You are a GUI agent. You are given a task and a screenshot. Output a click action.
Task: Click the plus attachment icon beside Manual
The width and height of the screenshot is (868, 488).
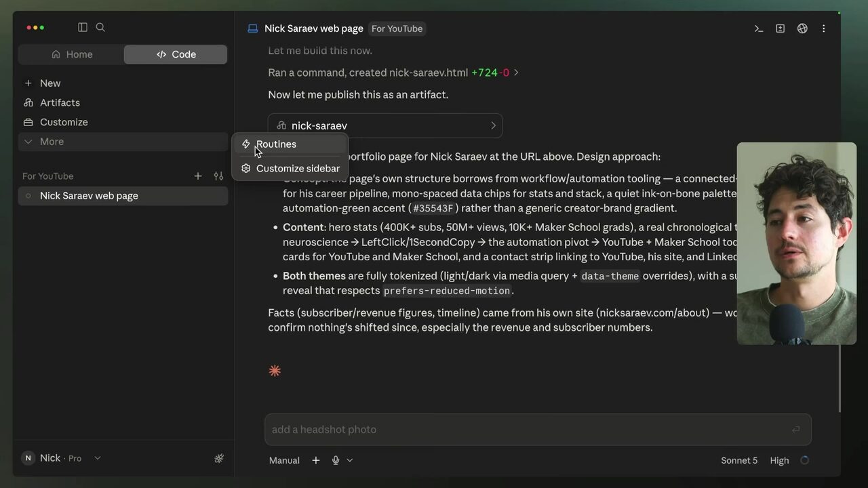coord(316,460)
